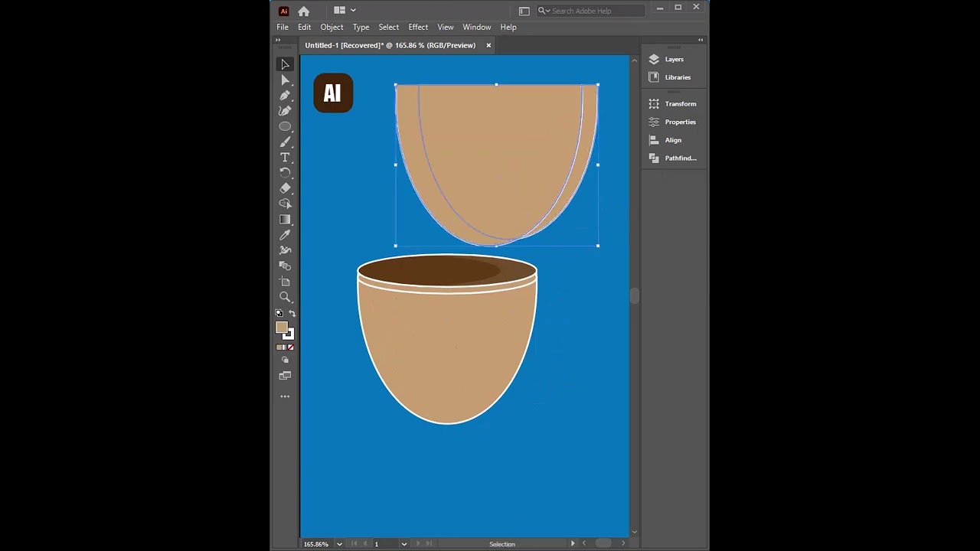The image size is (980, 551).
Task: Select the Selection tool arrow
Action: point(285,64)
